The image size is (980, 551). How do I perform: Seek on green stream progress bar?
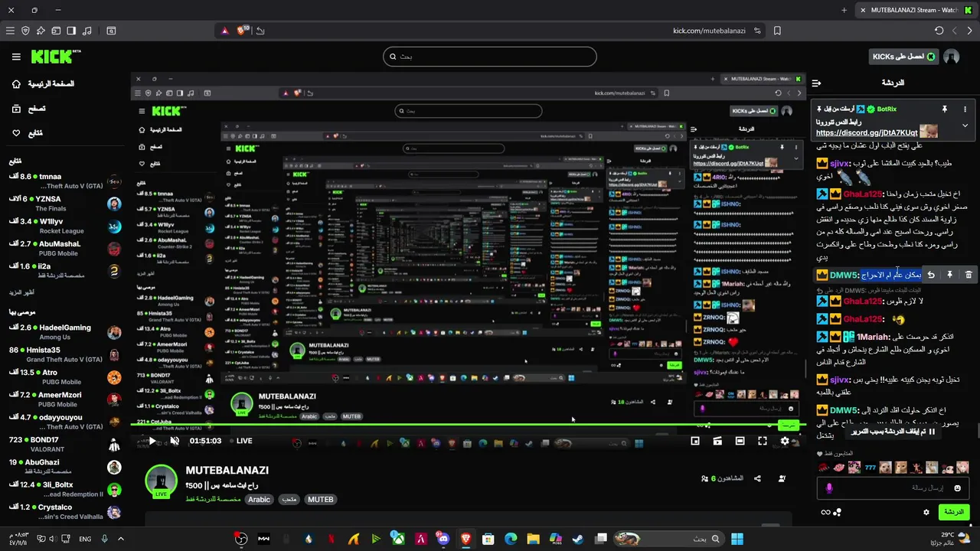(467, 425)
